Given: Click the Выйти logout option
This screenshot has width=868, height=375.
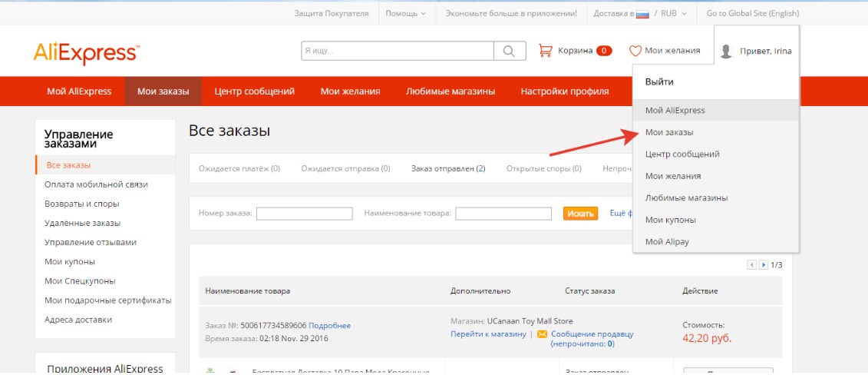Looking at the screenshot, I should [x=658, y=81].
